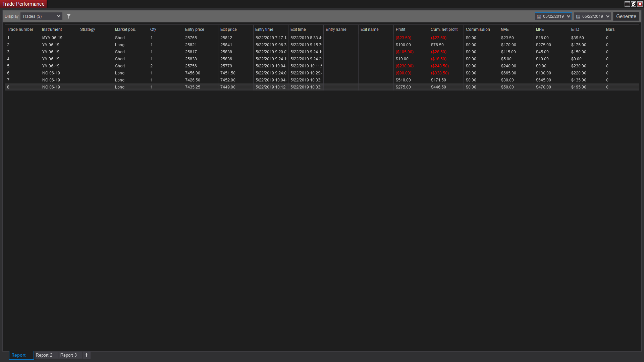
Task: Expand the start date dropdown arrow
Action: pyautogui.click(x=569, y=16)
